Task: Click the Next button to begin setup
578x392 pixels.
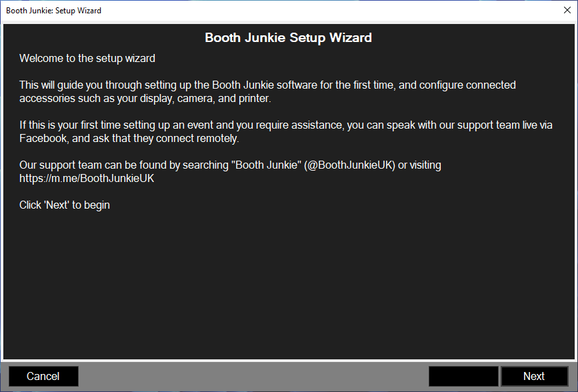Action: pyautogui.click(x=534, y=376)
